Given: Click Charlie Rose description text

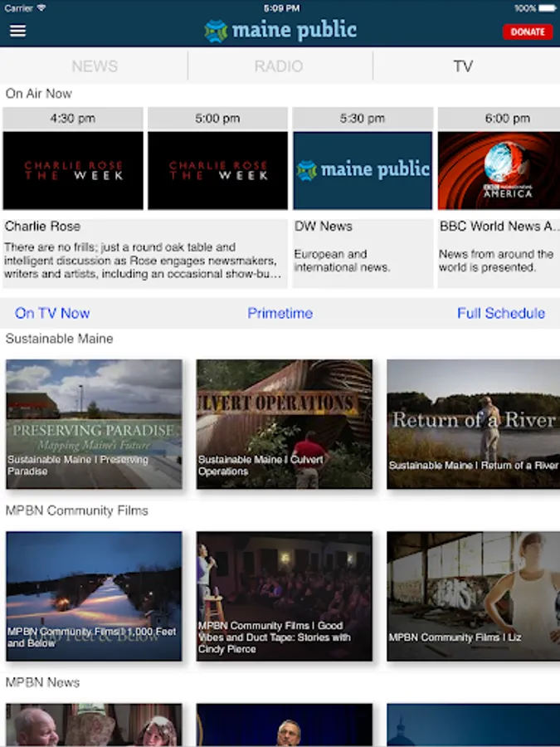Looking at the screenshot, I should tap(141, 261).
